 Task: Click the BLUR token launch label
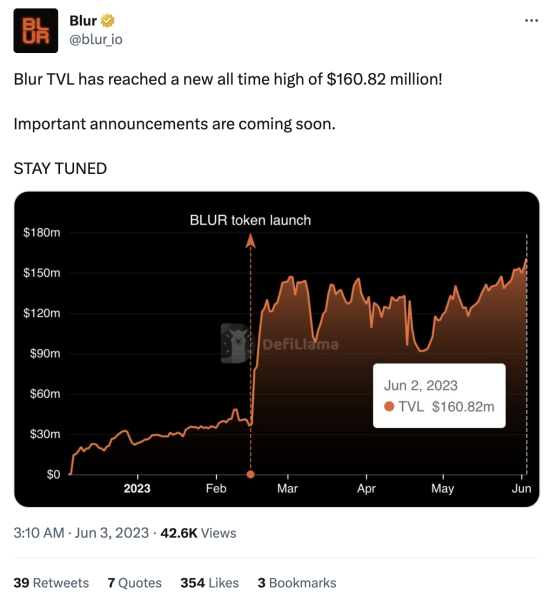250,220
